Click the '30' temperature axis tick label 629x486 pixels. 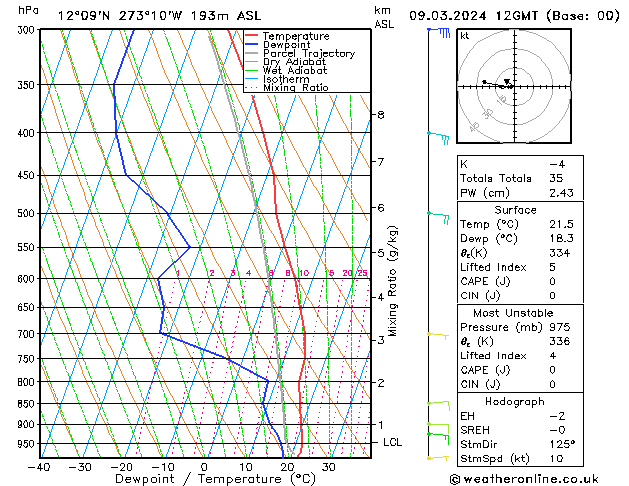tap(328, 467)
